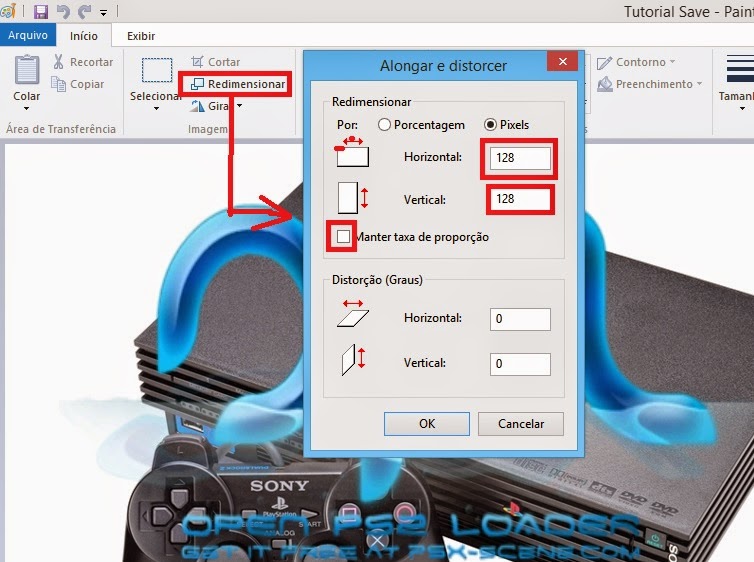Close the Alongar e distorcer dialog

click(x=563, y=62)
